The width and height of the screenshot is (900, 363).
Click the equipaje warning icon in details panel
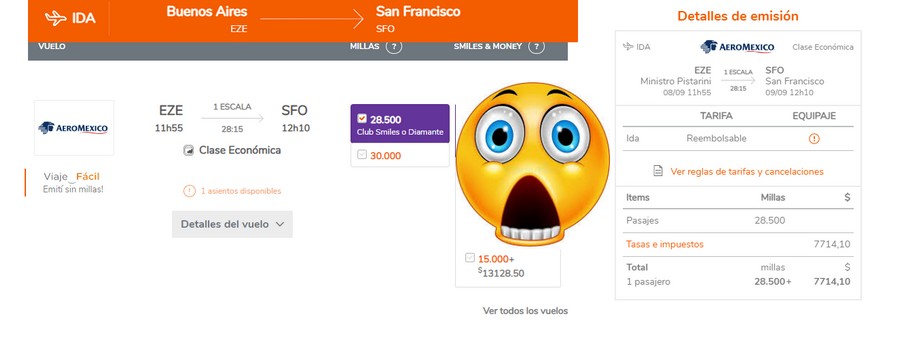pos(814,138)
